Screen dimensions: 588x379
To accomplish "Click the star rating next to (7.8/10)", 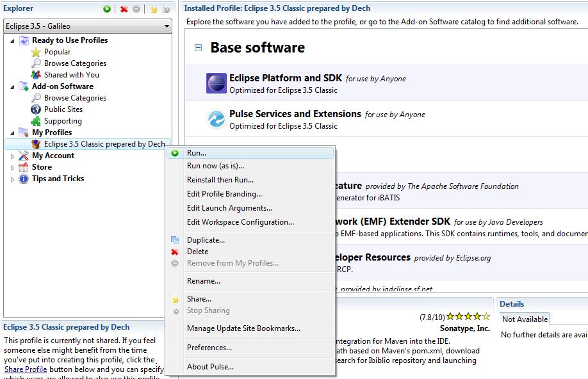I will (468, 316).
